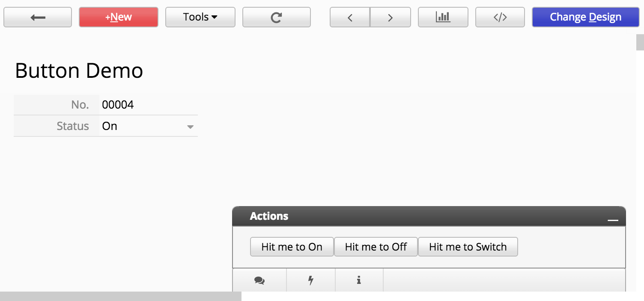Click the back arrow button
Image resolution: width=644 pixels, height=301 pixels.
[38, 17]
